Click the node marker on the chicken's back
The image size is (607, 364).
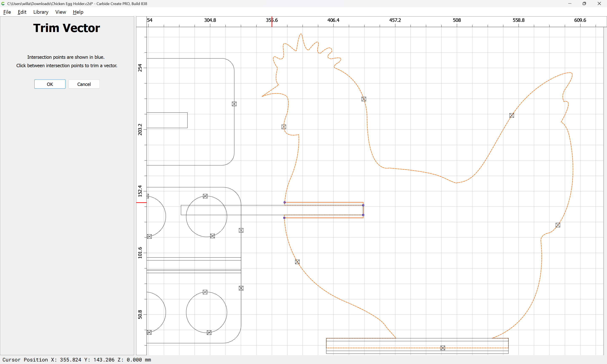click(364, 99)
